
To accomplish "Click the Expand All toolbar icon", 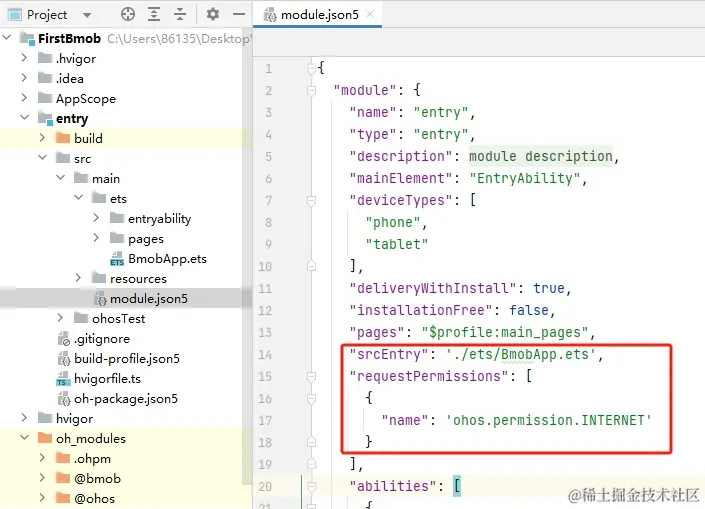I will point(154,14).
